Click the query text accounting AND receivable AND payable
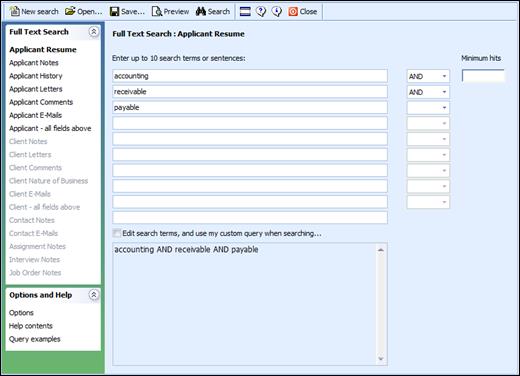 pyautogui.click(x=186, y=249)
